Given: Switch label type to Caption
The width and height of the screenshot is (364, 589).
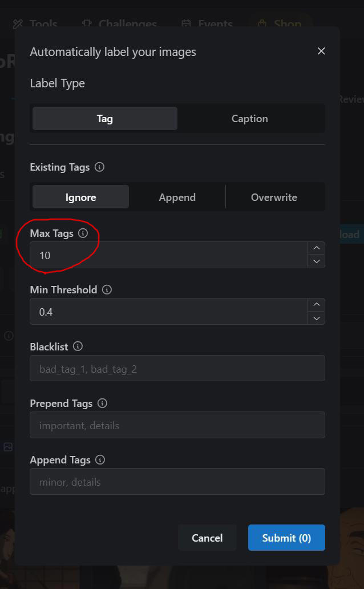Looking at the screenshot, I should coord(250,119).
